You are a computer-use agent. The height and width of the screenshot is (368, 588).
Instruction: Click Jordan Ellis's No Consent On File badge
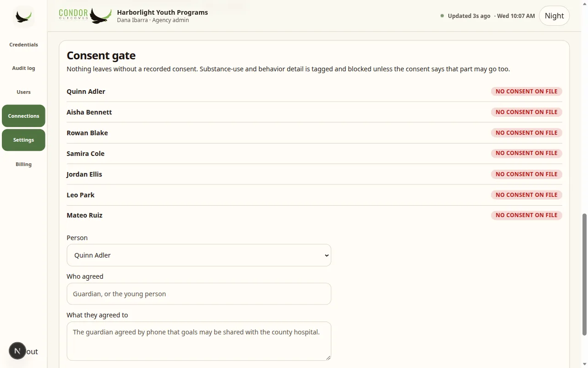click(x=526, y=174)
